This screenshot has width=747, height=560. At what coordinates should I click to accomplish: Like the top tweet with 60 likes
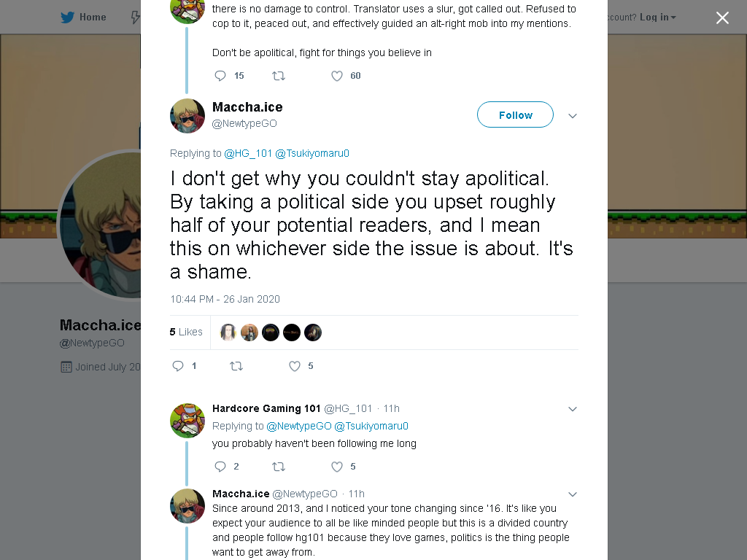[x=337, y=76]
